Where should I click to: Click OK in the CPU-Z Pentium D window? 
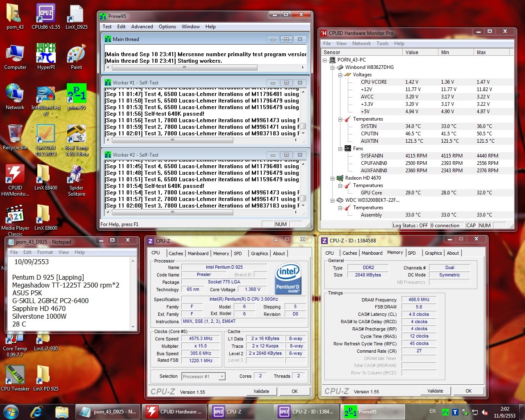pyautogui.click(x=294, y=391)
